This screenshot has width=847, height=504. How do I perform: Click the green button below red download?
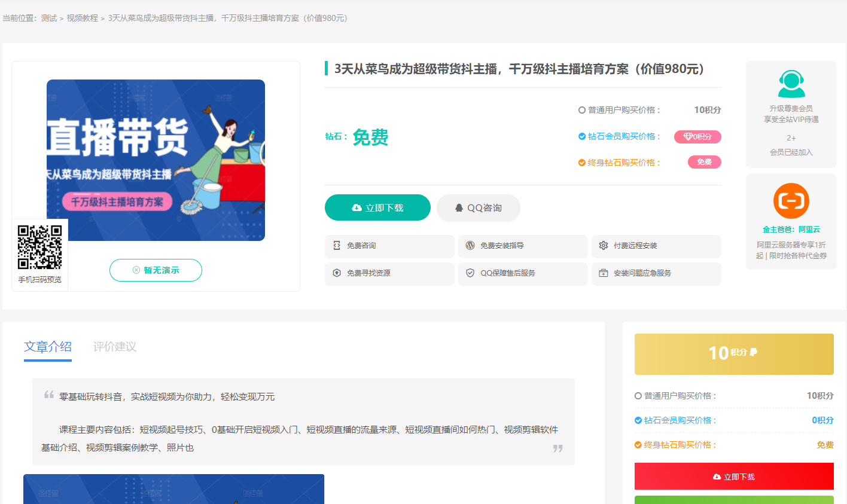734,500
